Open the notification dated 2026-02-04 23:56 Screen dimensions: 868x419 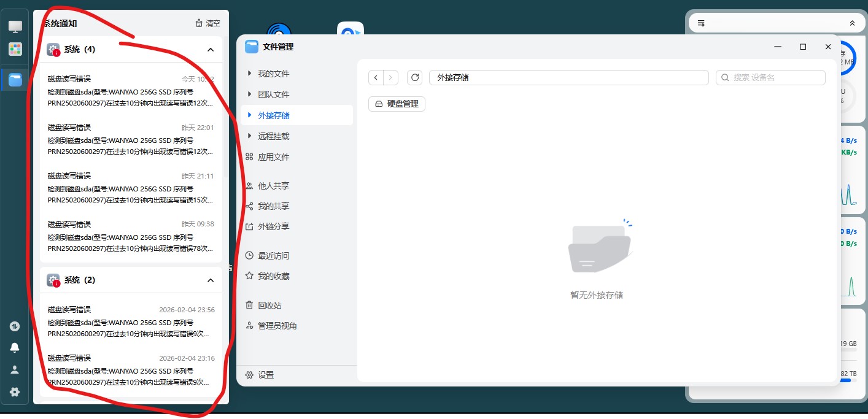(x=131, y=321)
